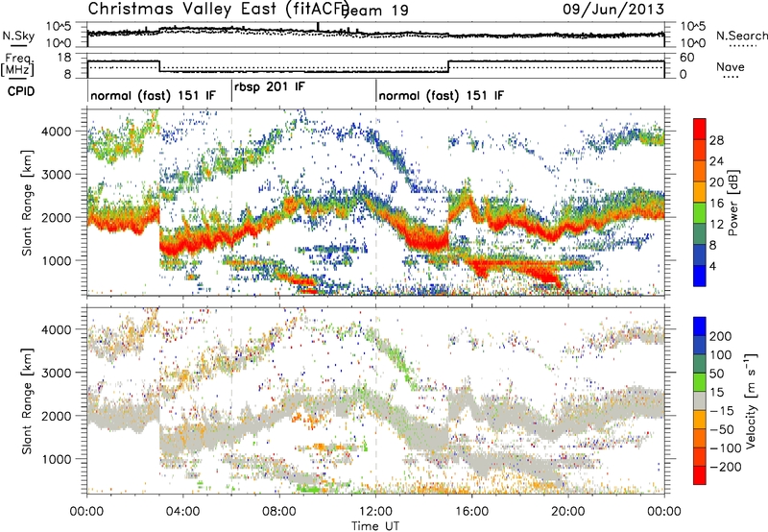Click the 'Time UT' axis label
The width and height of the screenshot is (768, 532).
click(x=375, y=526)
